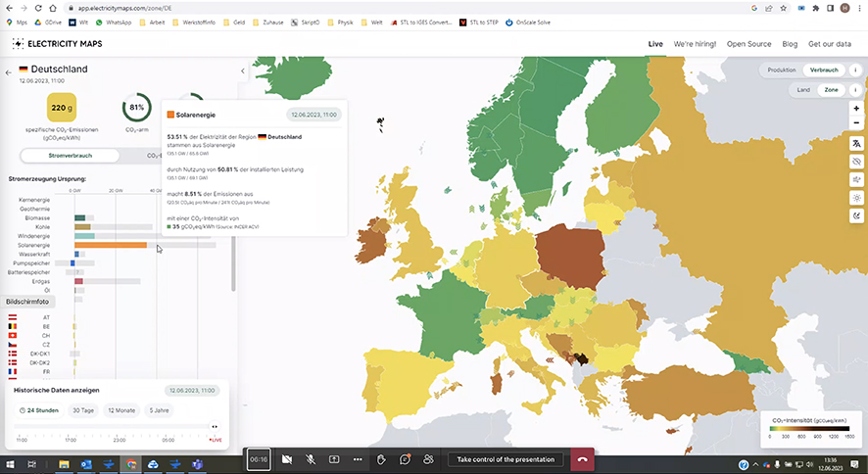Zoom out of the map
This screenshot has width=868, height=474.
tap(856, 122)
